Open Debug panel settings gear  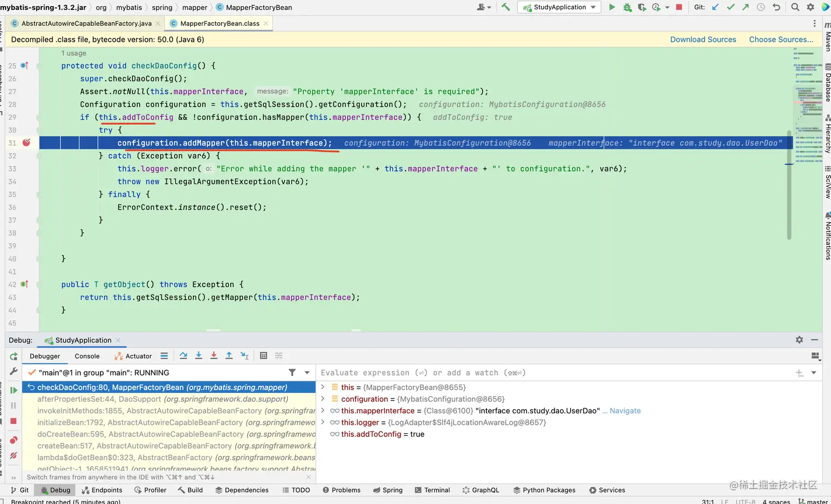tap(799, 340)
